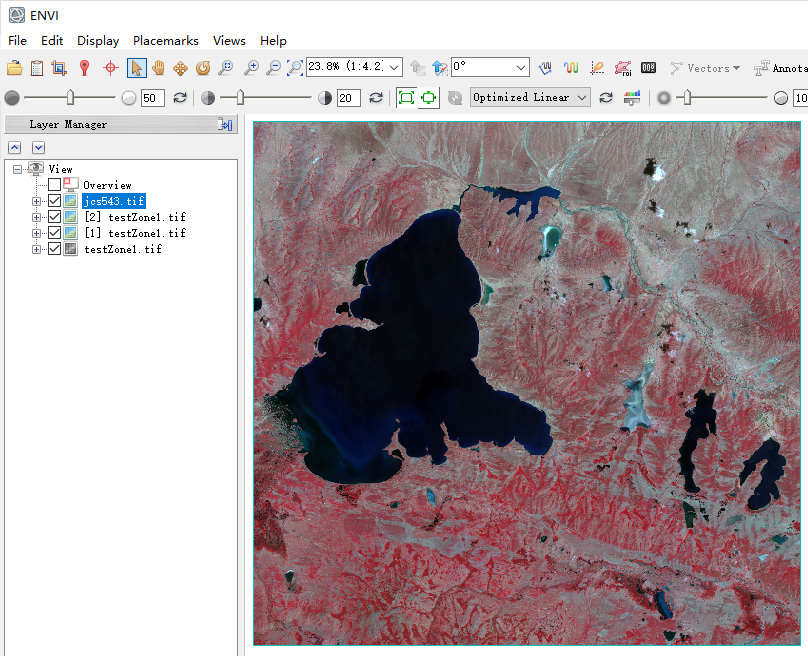
Task: Open the Display menu
Action: (98, 41)
